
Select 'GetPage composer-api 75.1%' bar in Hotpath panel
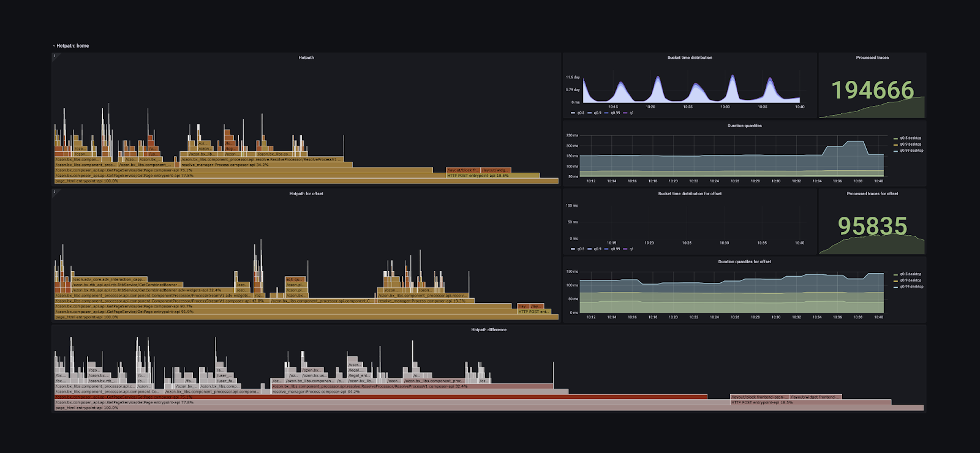243,170
